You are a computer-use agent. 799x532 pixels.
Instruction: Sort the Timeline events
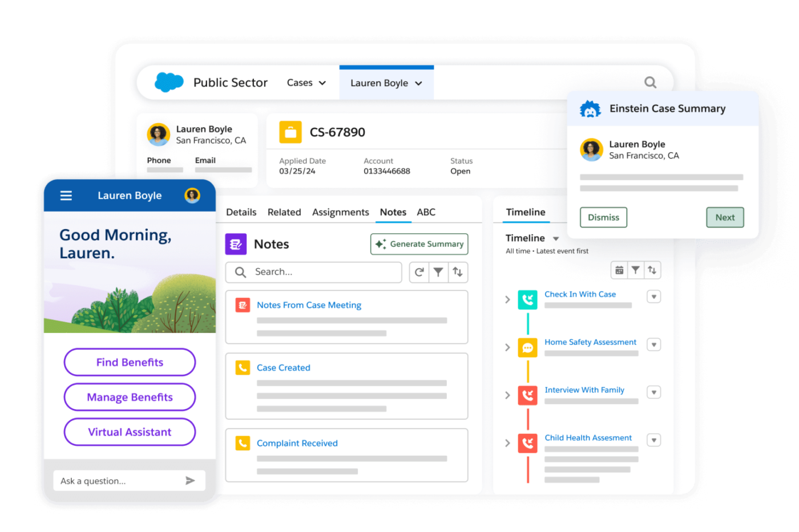coord(652,270)
